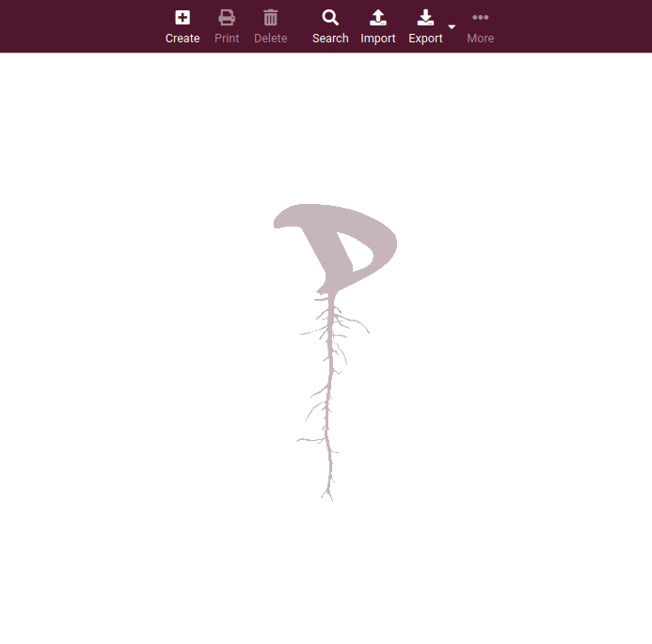Expand the Export dropdown arrow
This screenshot has height=644, width=652.
tap(452, 27)
